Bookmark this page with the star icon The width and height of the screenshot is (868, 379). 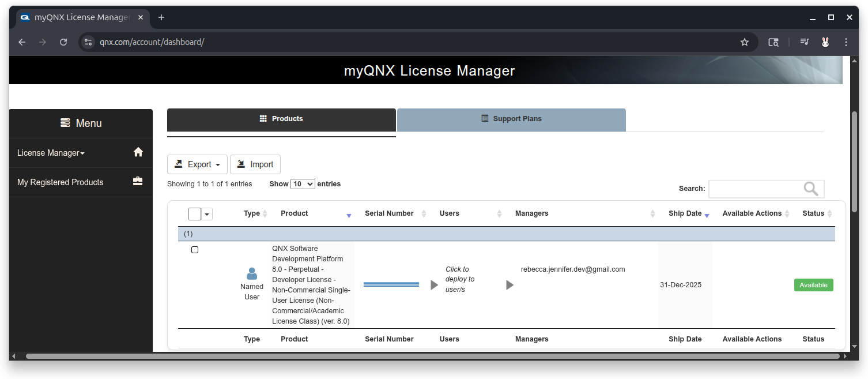point(745,42)
